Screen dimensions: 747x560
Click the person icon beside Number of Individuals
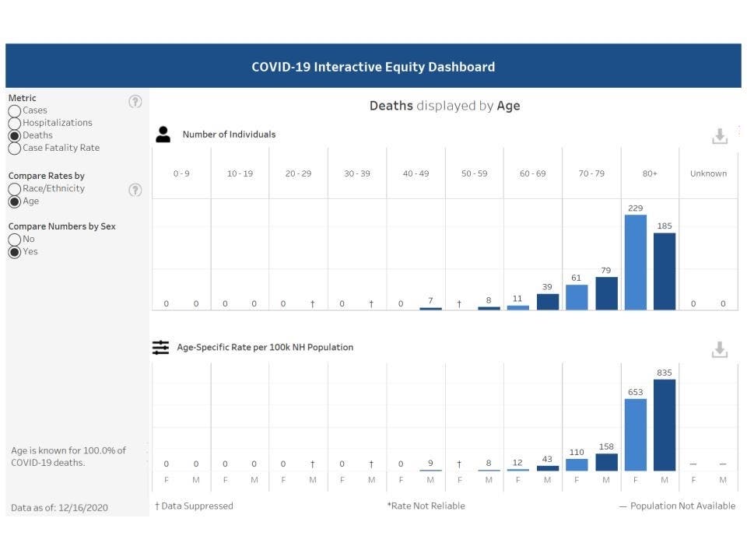[161, 134]
